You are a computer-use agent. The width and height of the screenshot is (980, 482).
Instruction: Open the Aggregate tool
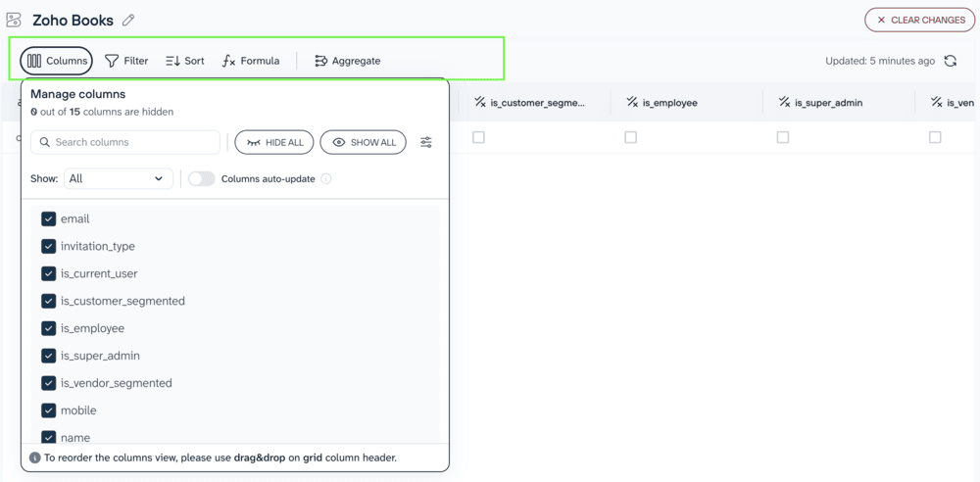pyautogui.click(x=348, y=61)
